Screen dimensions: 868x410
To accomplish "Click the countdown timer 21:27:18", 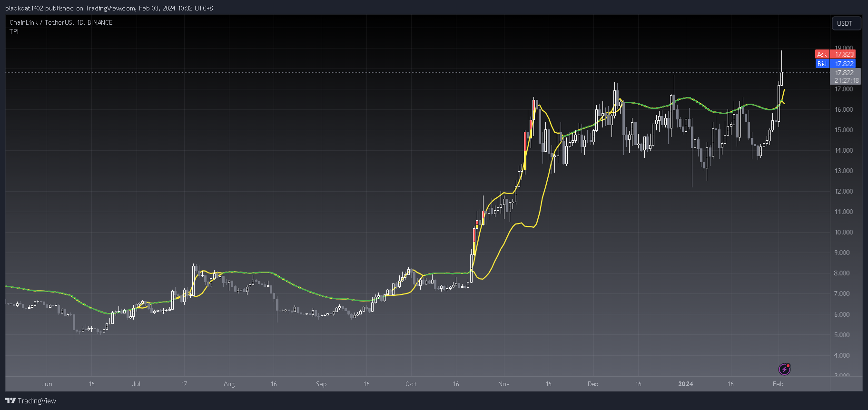I will 847,80.
